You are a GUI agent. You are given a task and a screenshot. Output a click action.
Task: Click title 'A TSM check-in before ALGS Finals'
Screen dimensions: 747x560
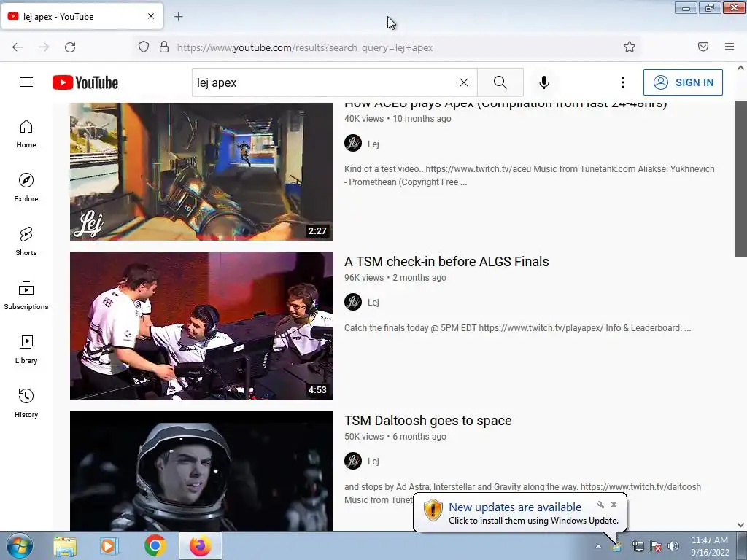click(x=446, y=262)
